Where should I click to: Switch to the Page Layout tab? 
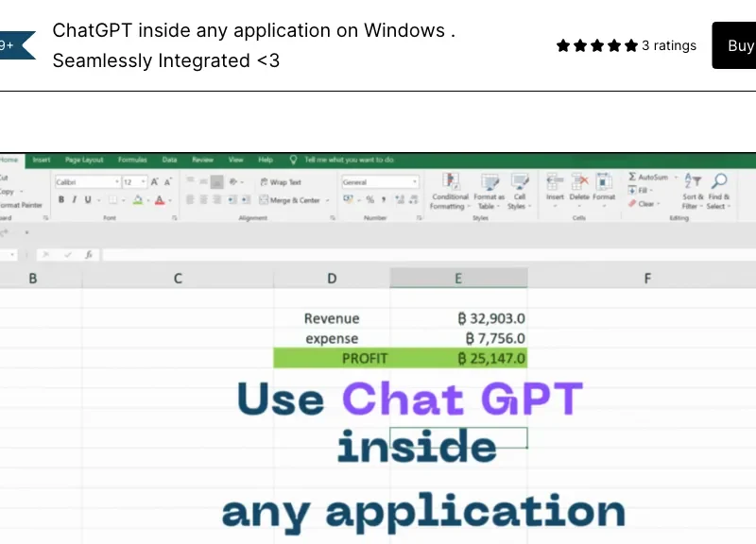[x=84, y=160]
